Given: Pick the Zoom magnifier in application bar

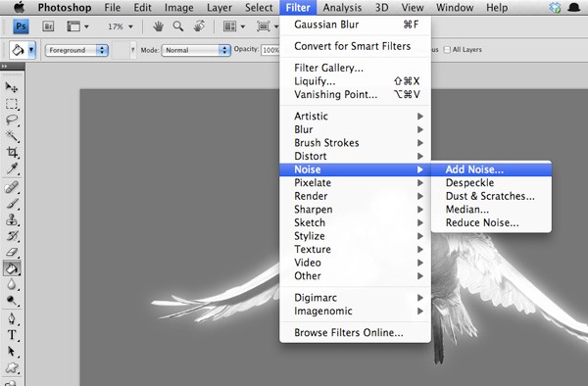Looking at the screenshot, I should 178,26.
